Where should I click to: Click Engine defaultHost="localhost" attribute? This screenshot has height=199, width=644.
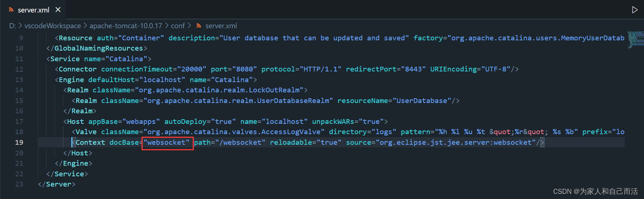tap(137, 80)
